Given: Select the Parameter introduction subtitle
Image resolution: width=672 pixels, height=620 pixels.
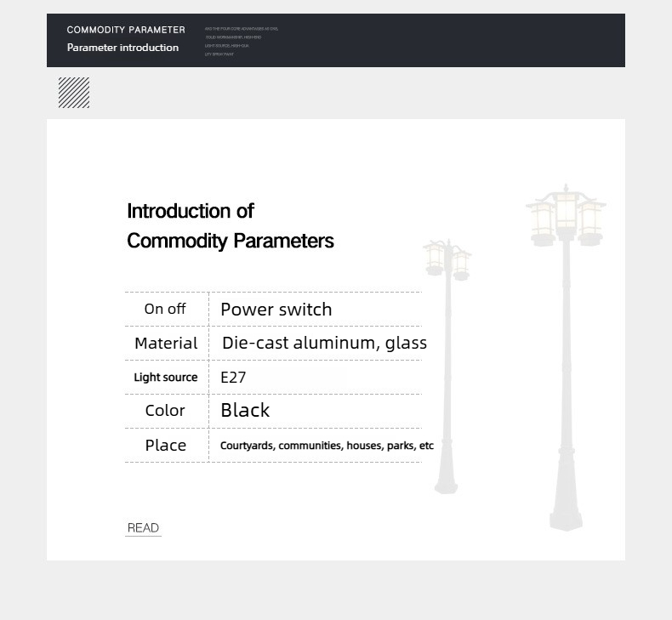Looking at the screenshot, I should coord(122,48).
